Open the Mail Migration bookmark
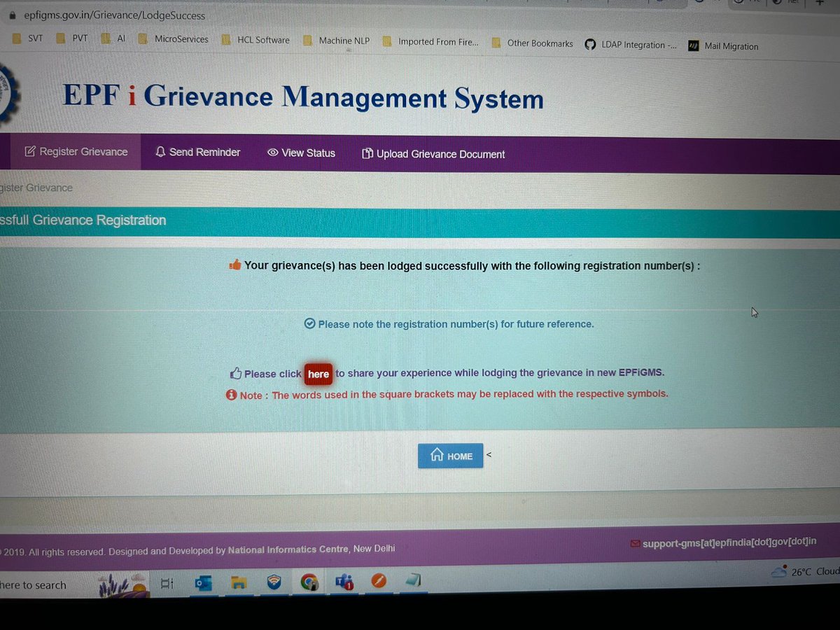840x630 pixels. click(x=723, y=46)
